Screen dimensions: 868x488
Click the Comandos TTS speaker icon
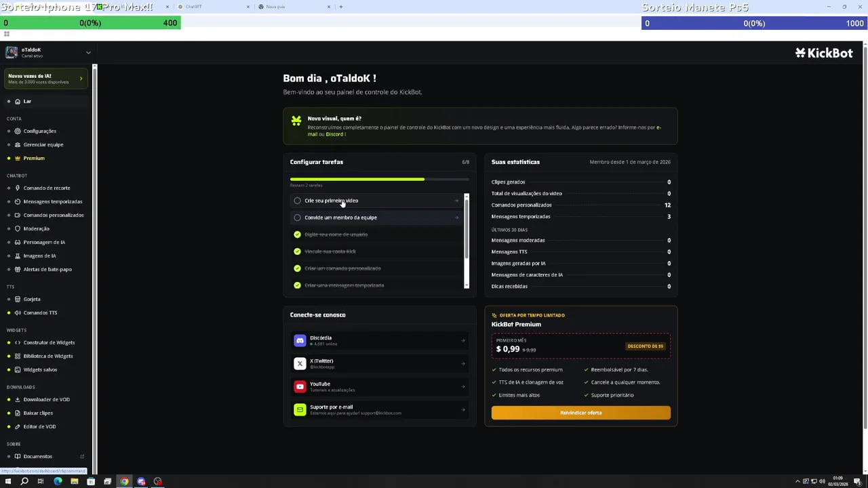coord(18,312)
